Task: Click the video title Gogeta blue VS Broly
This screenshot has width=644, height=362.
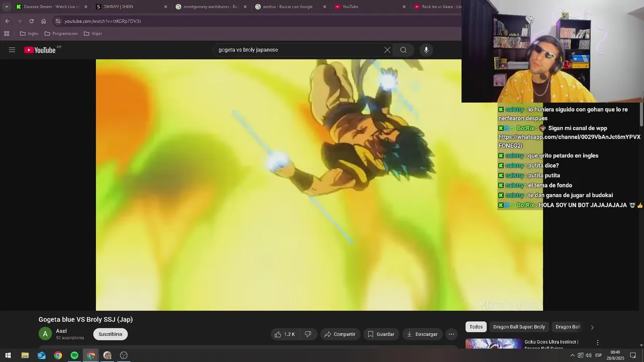Action: point(86,319)
